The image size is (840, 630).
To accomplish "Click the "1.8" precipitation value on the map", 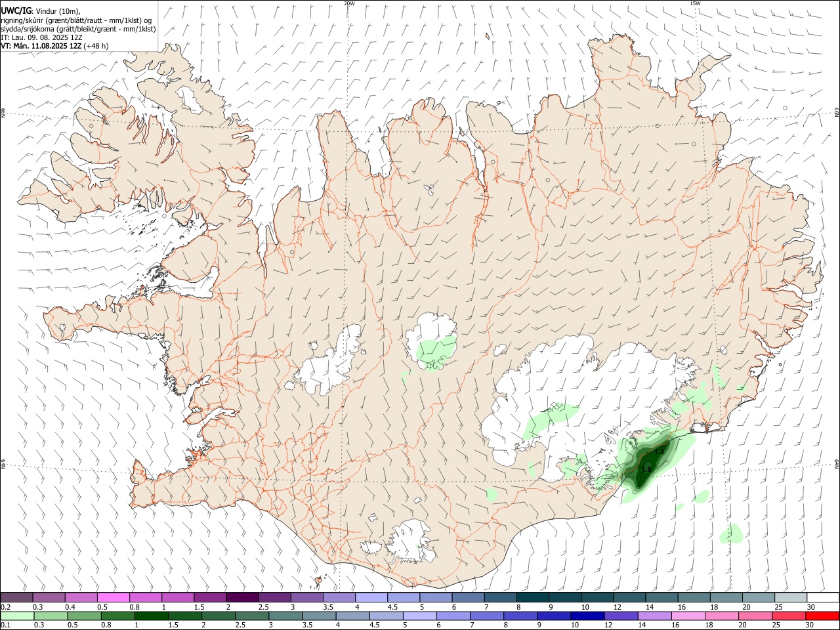I will [x=646, y=470].
